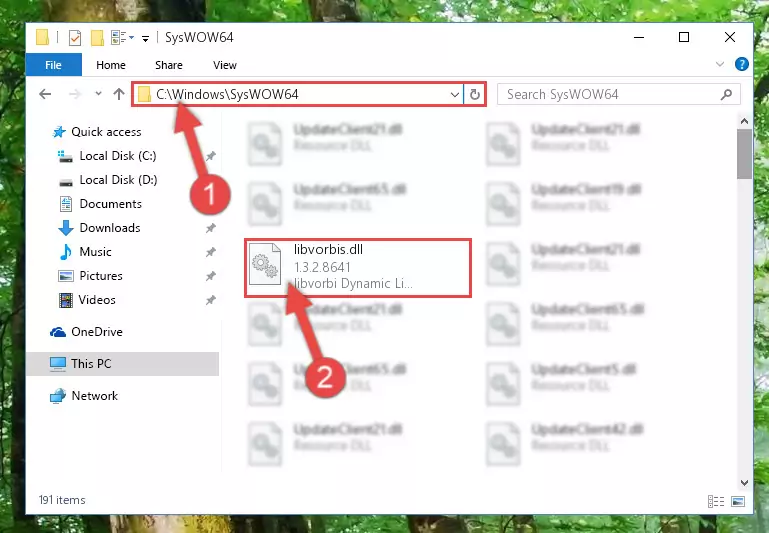Switch to details view in status bar
769x533 pixels.
click(x=716, y=501)
